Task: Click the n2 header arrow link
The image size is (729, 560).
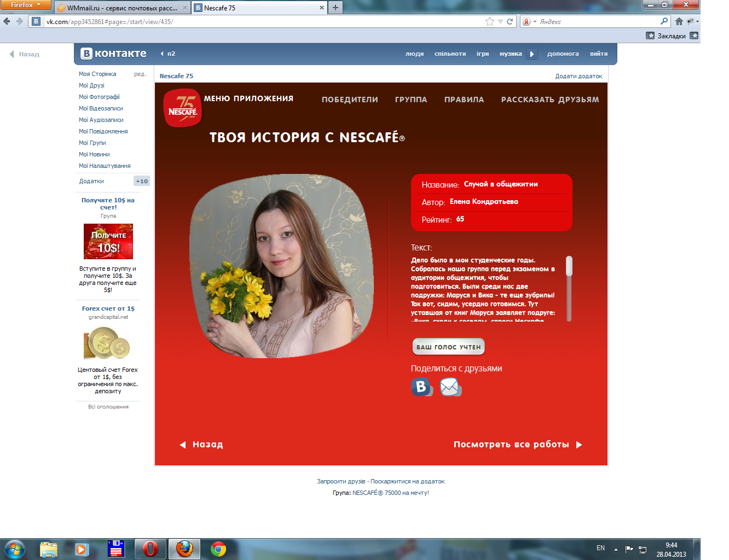Action: click(x=167, y=54)
